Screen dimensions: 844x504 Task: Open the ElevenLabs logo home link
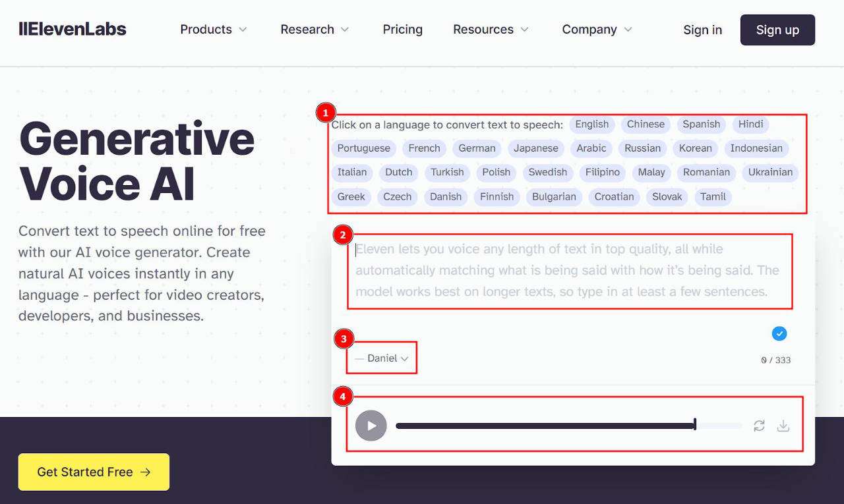coord(73,29)
